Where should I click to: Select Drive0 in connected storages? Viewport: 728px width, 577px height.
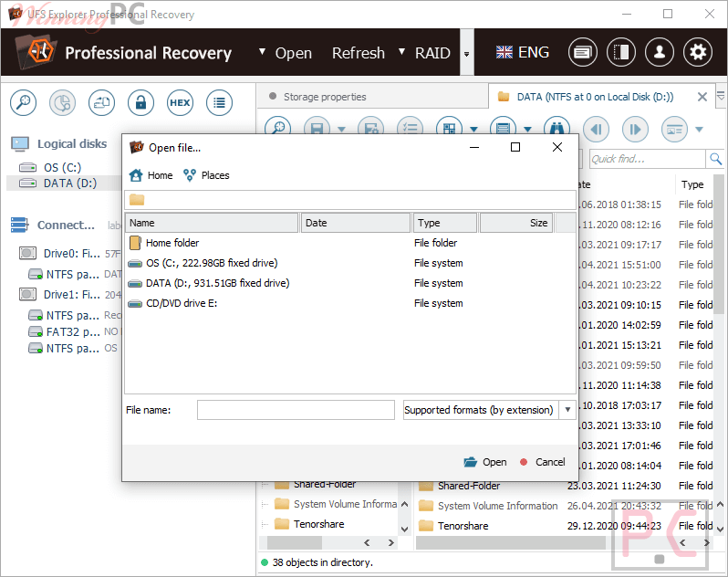(69, 253)
